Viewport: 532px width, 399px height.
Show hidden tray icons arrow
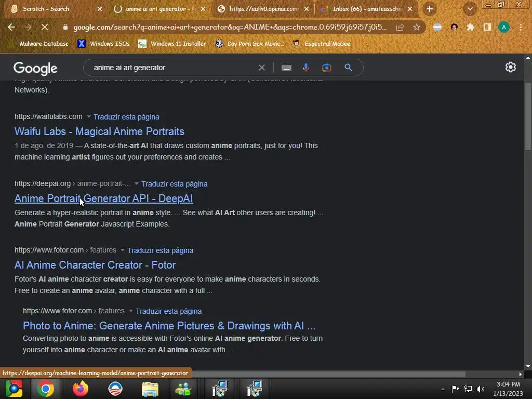pos(443,389)
